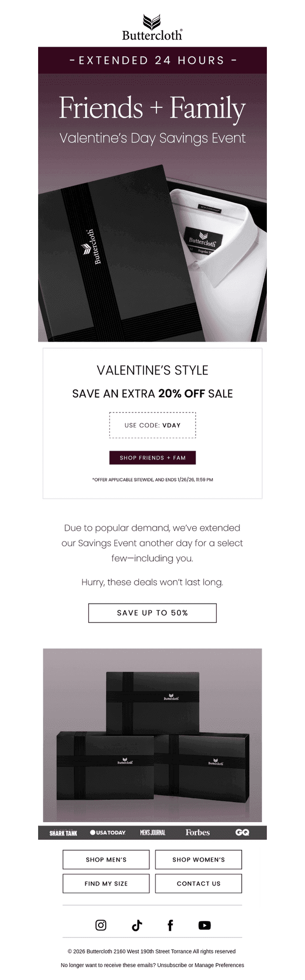Screen dimensions: 305x980
Task: Select the Contact Us button
Action: click(199, 883)
